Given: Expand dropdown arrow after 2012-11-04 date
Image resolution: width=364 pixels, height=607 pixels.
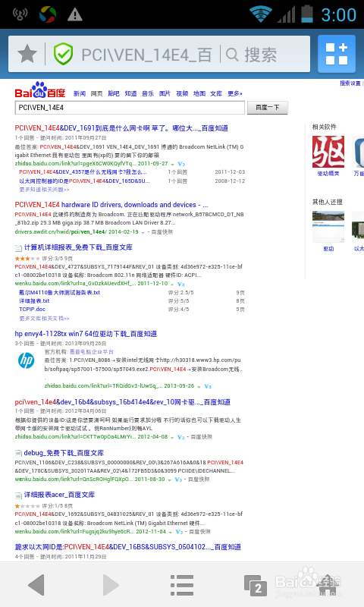Looking at the screenshot, I should pos(171,532).
